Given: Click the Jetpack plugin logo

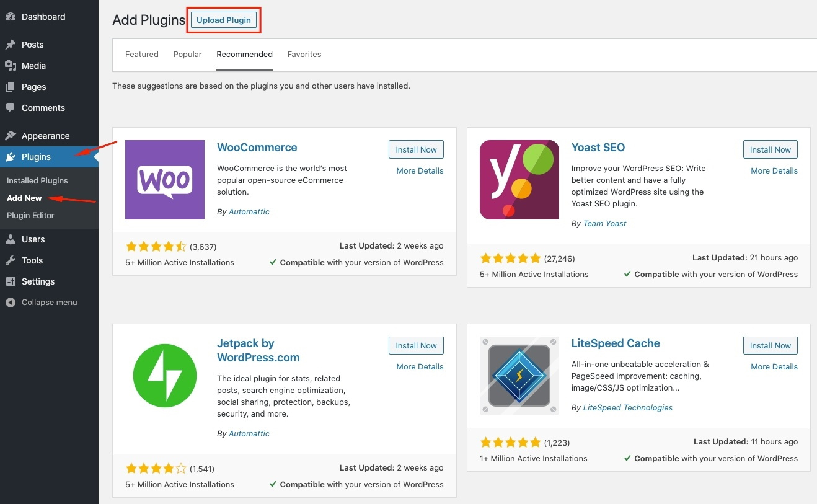Looking at the screenshot, I should pos(165,376).
